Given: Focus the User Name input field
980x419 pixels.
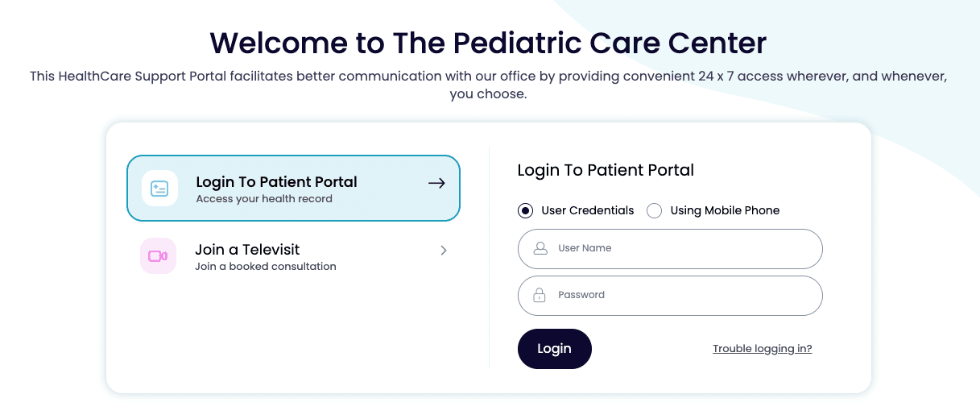Looking at the screenshot, I should 684,249.
